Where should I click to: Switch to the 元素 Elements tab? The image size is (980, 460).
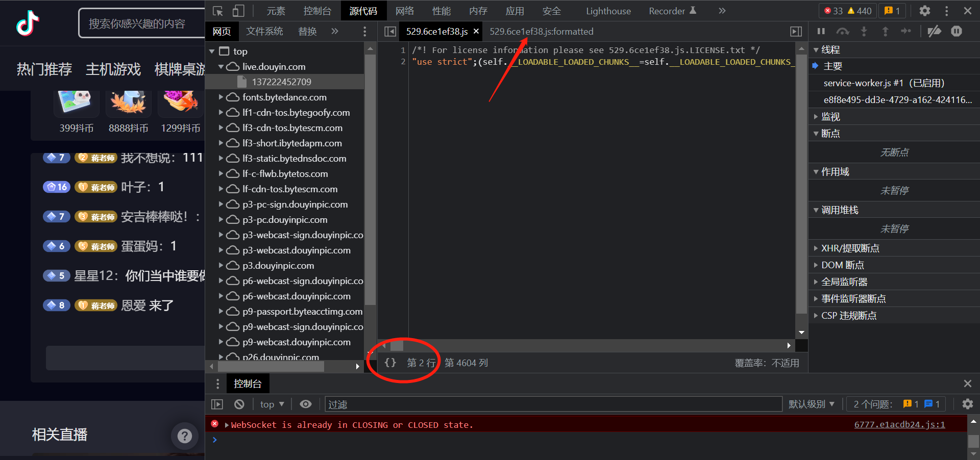click(276, 11)
